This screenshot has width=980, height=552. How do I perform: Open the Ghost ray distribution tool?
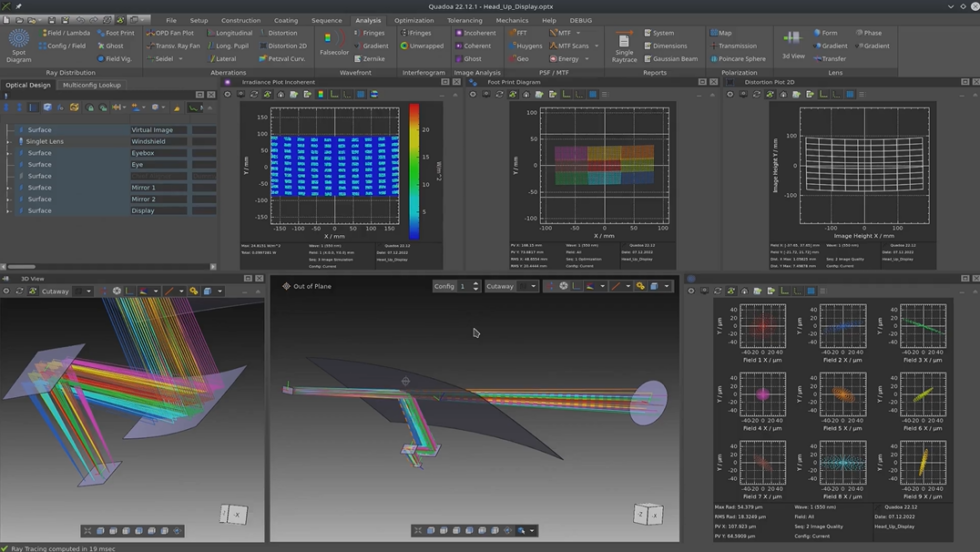[x=110, y=46]
